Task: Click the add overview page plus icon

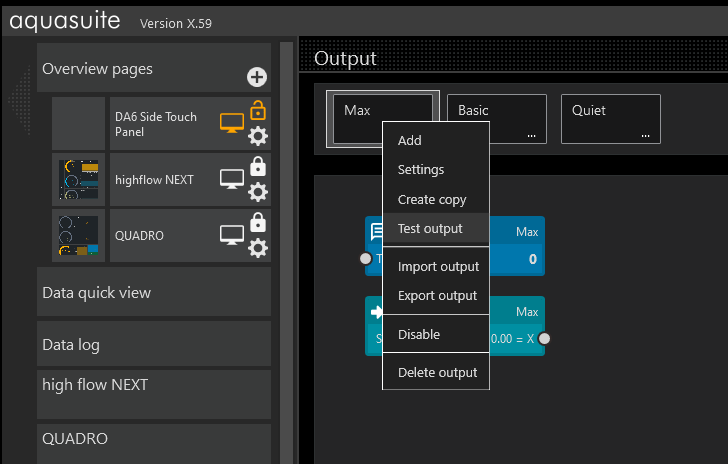Action: pos(257,77)
